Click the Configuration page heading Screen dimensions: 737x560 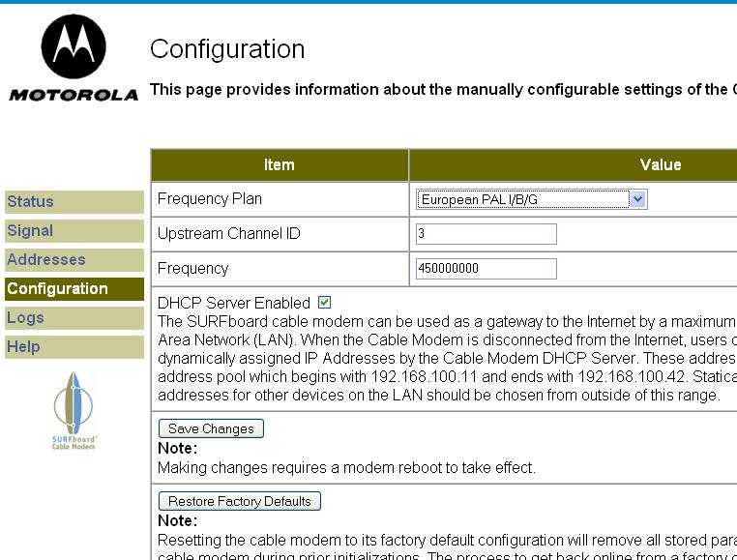pos(227,49)
